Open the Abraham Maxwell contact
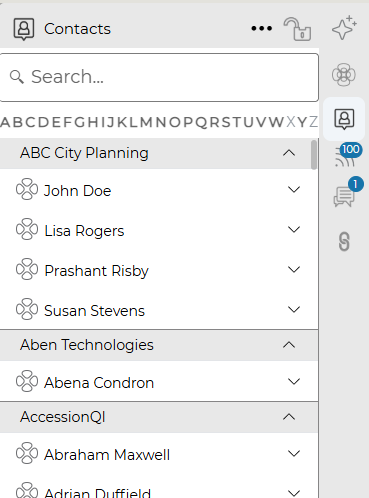 pos(107,455)
